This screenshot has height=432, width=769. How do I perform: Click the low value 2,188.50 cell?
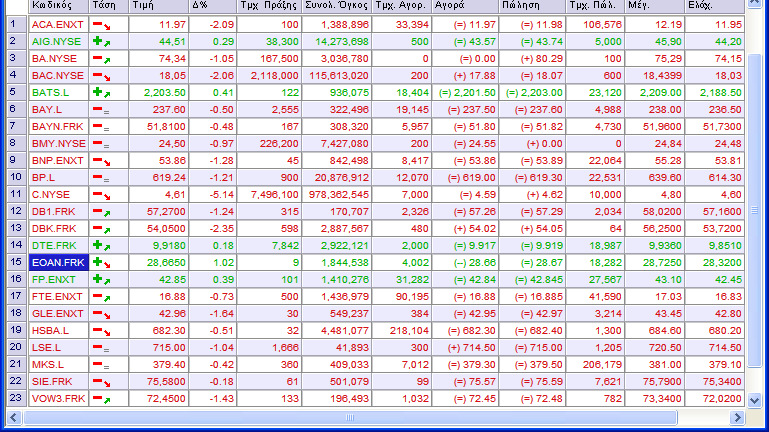[x=715, y=93]
